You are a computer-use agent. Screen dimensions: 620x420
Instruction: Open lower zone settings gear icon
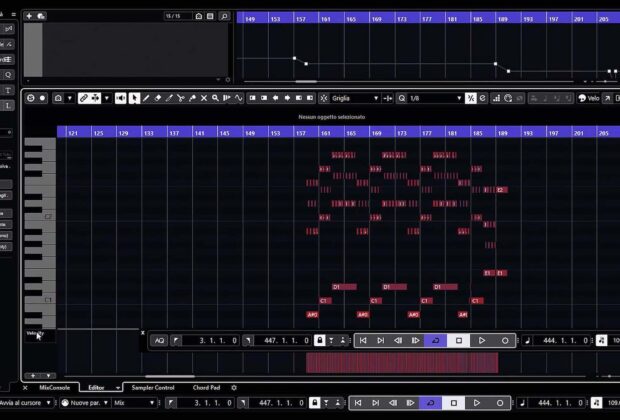click(234, 388)
